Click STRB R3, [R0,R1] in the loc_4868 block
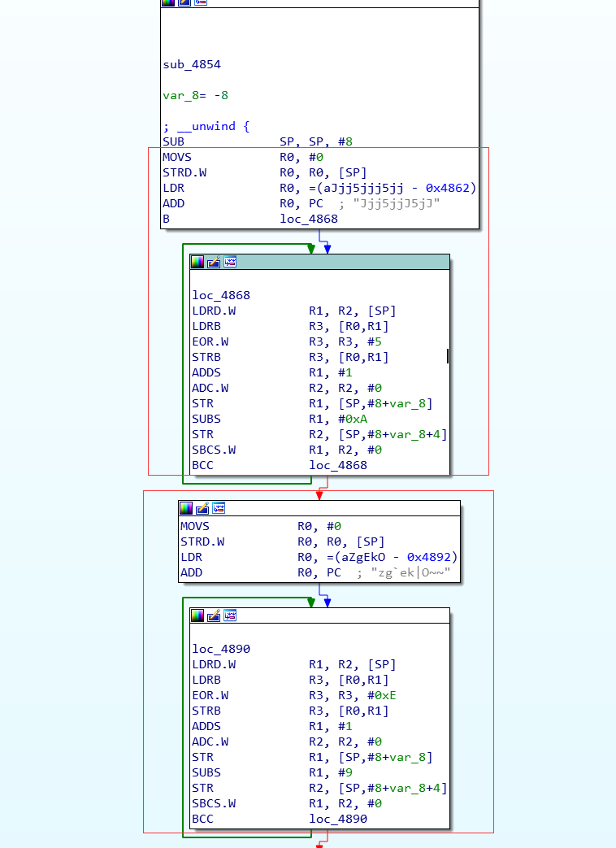 coord(290,357)
